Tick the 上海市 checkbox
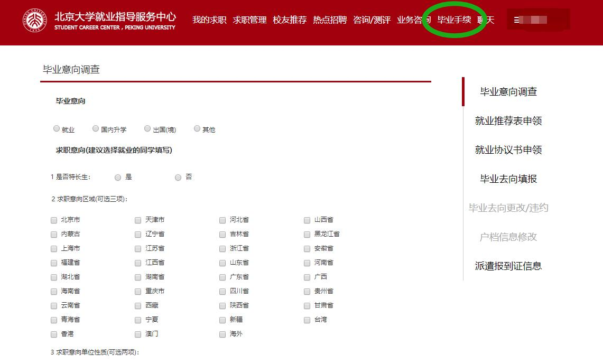Viewport: 603px width, 364px height. (54, 248)
